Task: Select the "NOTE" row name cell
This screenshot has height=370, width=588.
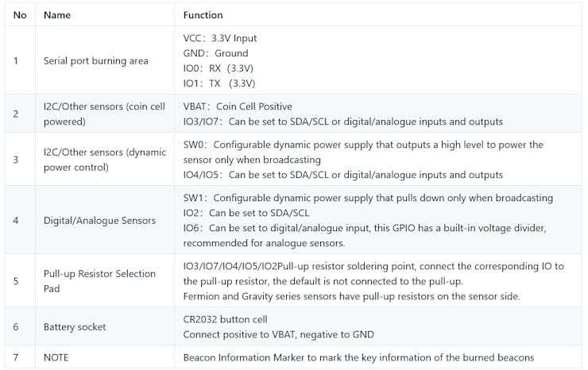Action: (56, 357)
